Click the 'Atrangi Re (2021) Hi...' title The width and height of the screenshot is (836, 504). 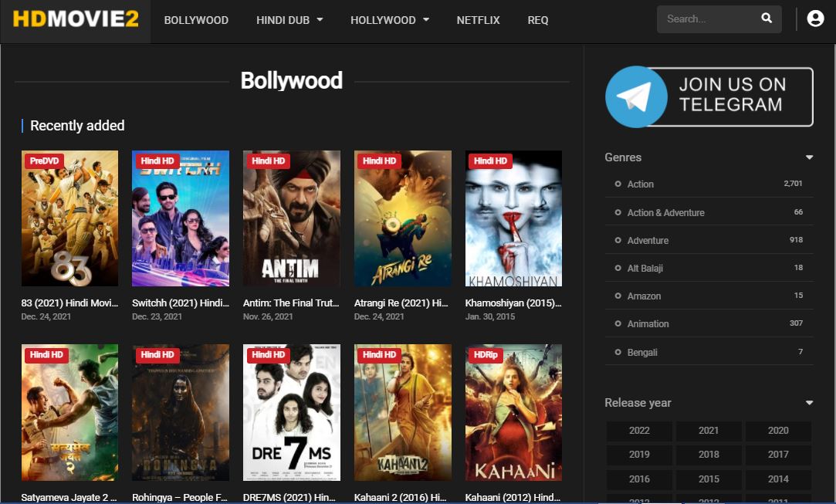tap(401, 303)
